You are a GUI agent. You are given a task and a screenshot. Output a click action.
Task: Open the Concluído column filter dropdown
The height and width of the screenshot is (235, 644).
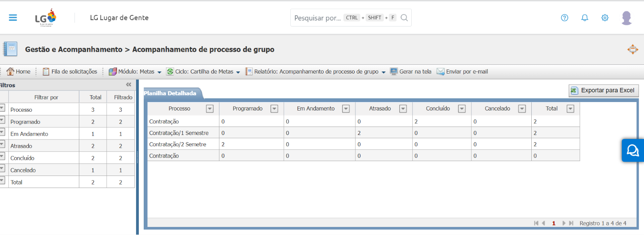[462, 109]
